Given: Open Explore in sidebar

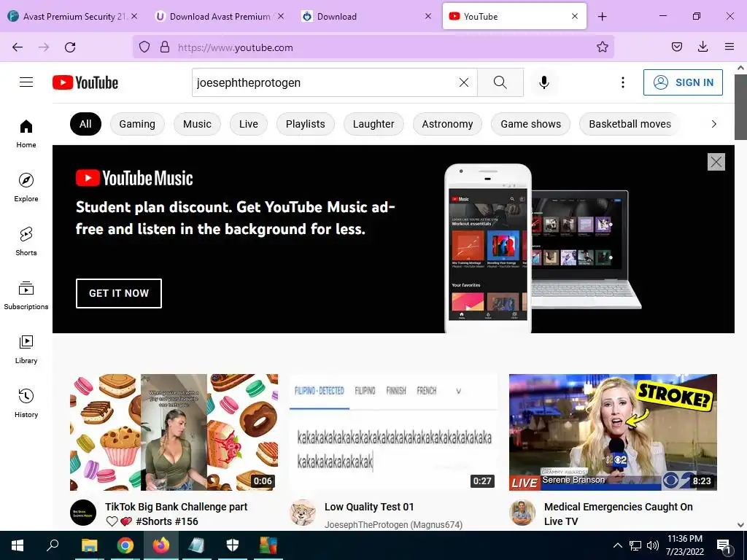Looking at the screenshot, I should 26,187.
